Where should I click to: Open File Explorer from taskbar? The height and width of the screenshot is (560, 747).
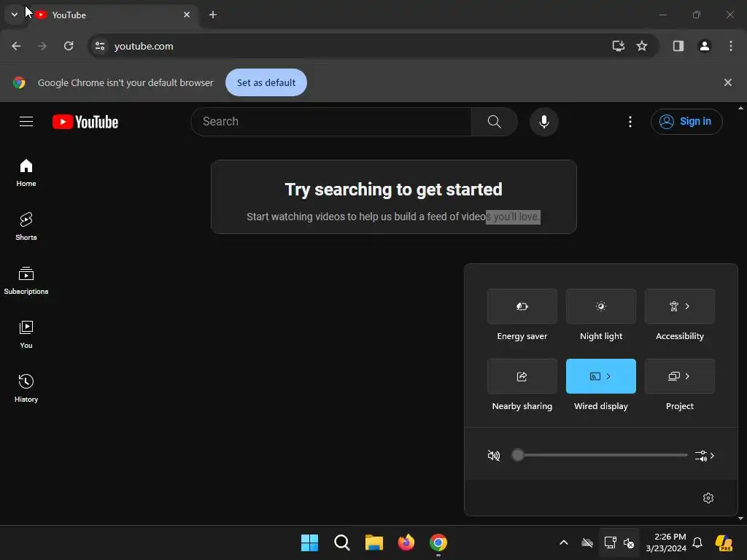(x=374, y=542)
